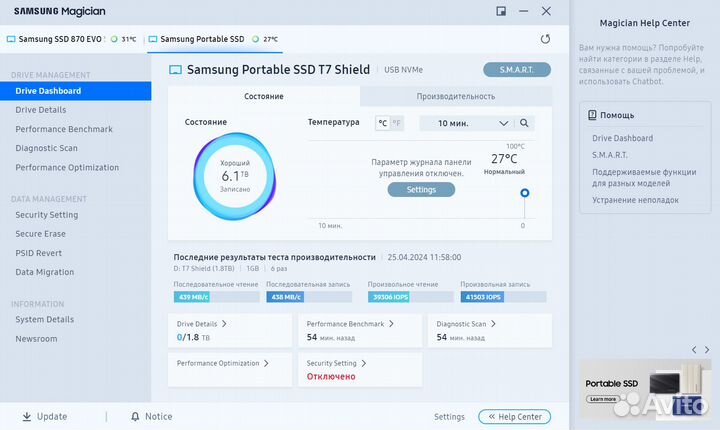Select the Samsung Portable SSD drive tab
The image size is (720, 430).
click(214, 39)
